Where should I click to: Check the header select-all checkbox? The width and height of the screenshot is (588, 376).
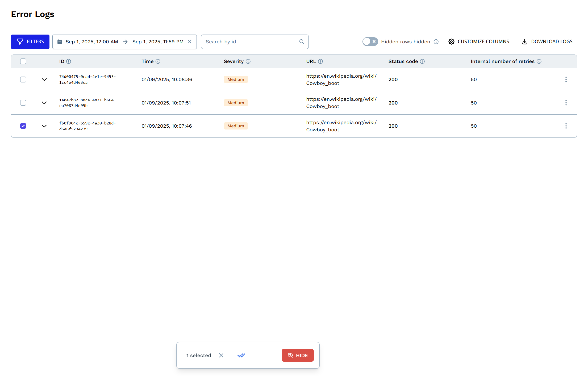pyautogui.click(x=23, y=61)
